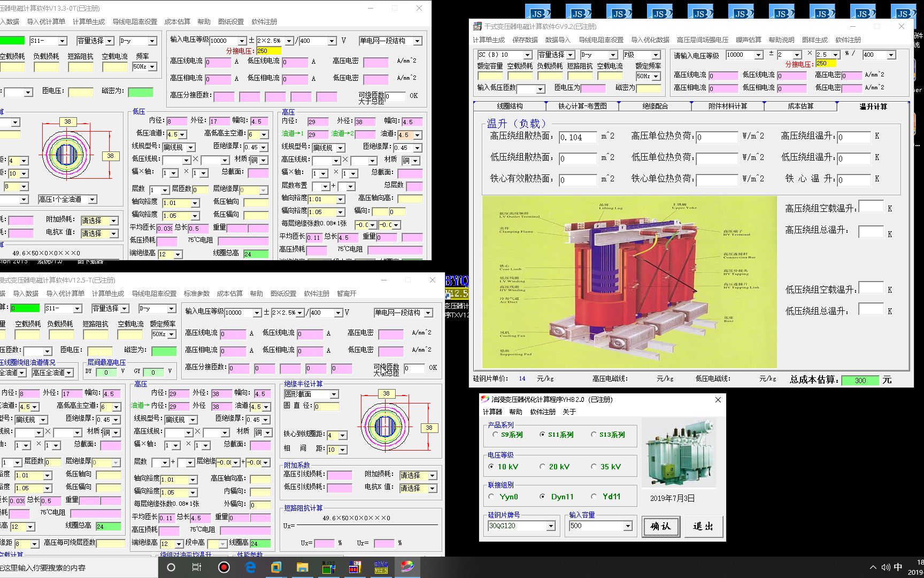Switch to 附件材料计算 tab
924x578 pixels.
pos(728,106)
